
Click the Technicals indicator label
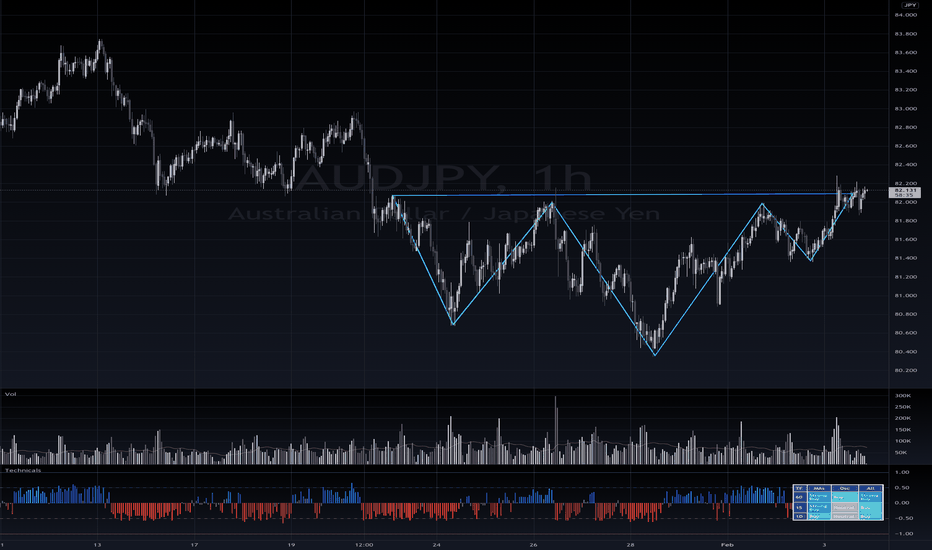[23, 470]
